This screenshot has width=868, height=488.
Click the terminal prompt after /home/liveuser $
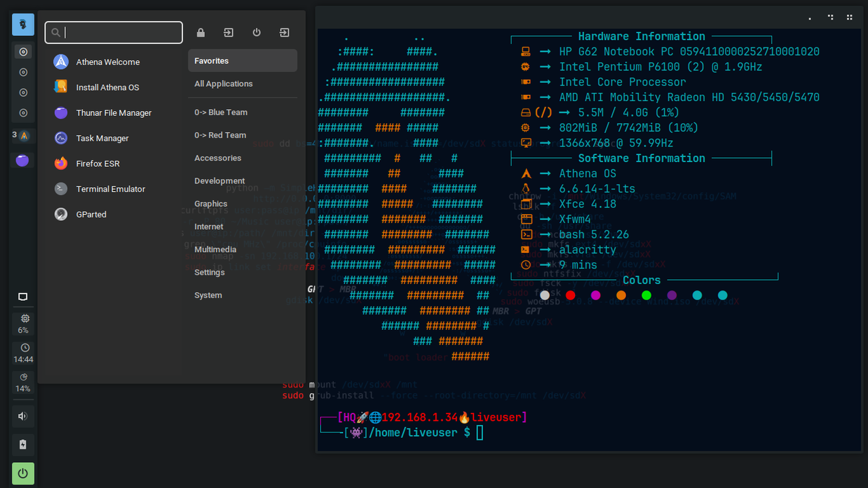(480, 432)
